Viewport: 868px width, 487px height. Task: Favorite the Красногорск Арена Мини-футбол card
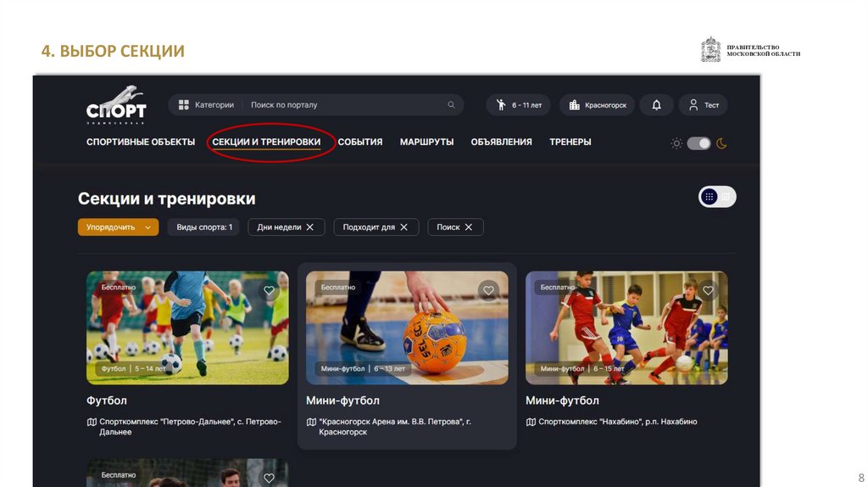click(488, 290)
